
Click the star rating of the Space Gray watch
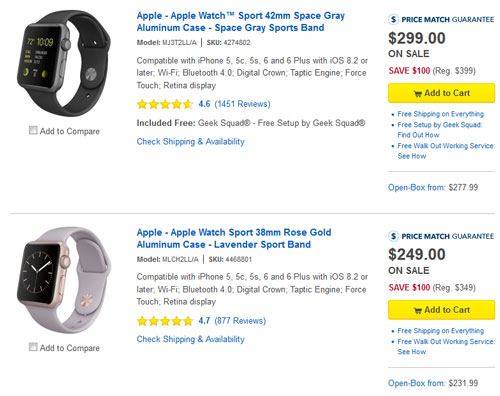point(165,104)
